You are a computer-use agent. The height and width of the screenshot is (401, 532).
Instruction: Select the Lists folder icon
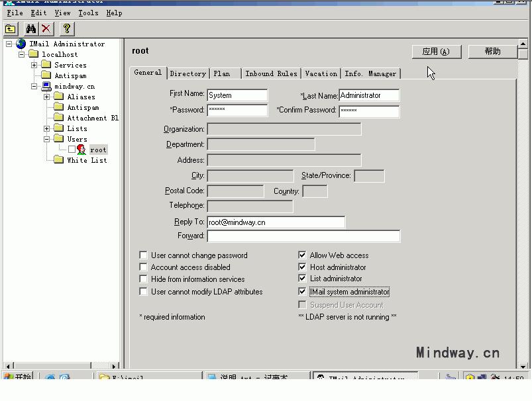pos(59,128)
